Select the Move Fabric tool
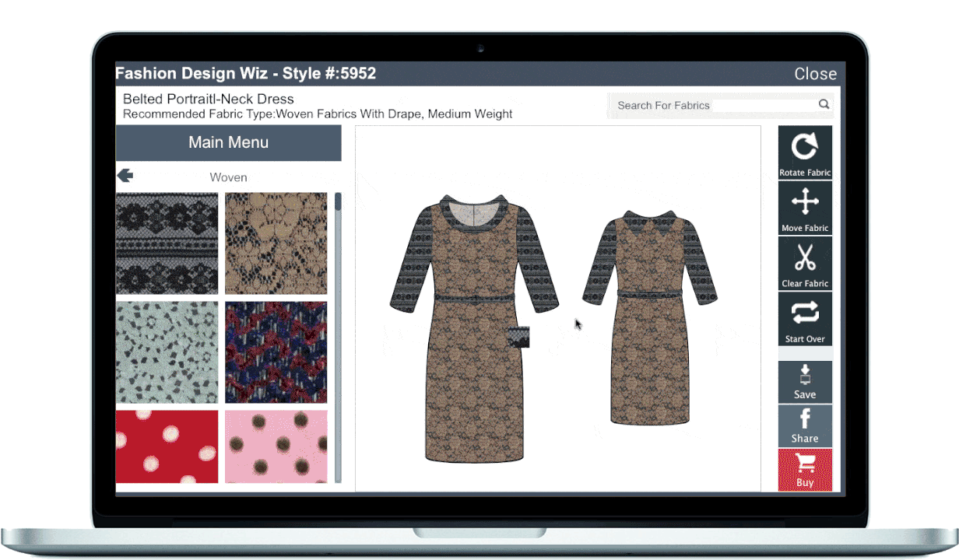The height and width of the screenshot is (560, 959). 805,208
